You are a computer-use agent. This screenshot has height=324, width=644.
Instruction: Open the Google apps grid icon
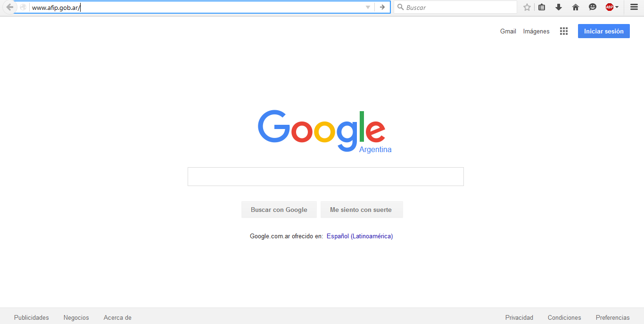tap(564, 31)
